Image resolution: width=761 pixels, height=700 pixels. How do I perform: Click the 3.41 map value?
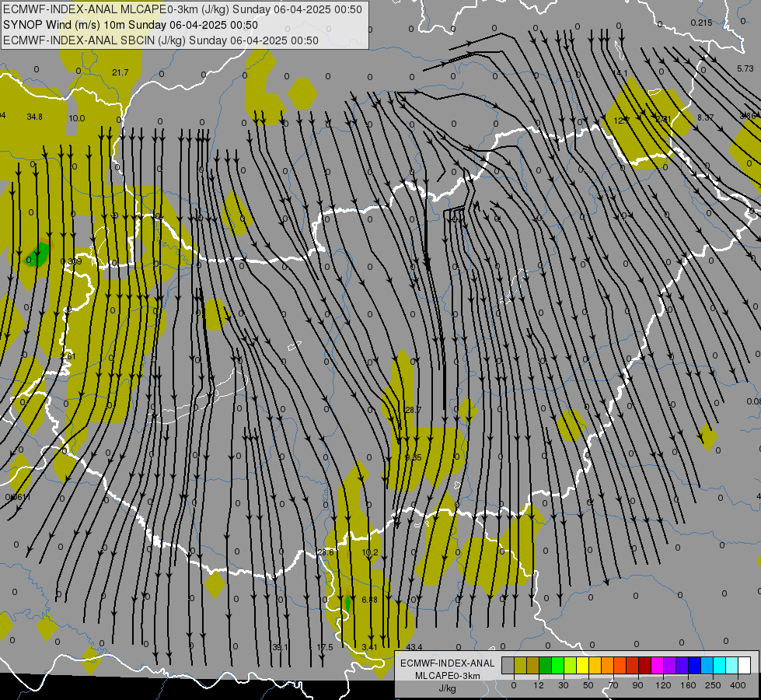pos(370,647)
